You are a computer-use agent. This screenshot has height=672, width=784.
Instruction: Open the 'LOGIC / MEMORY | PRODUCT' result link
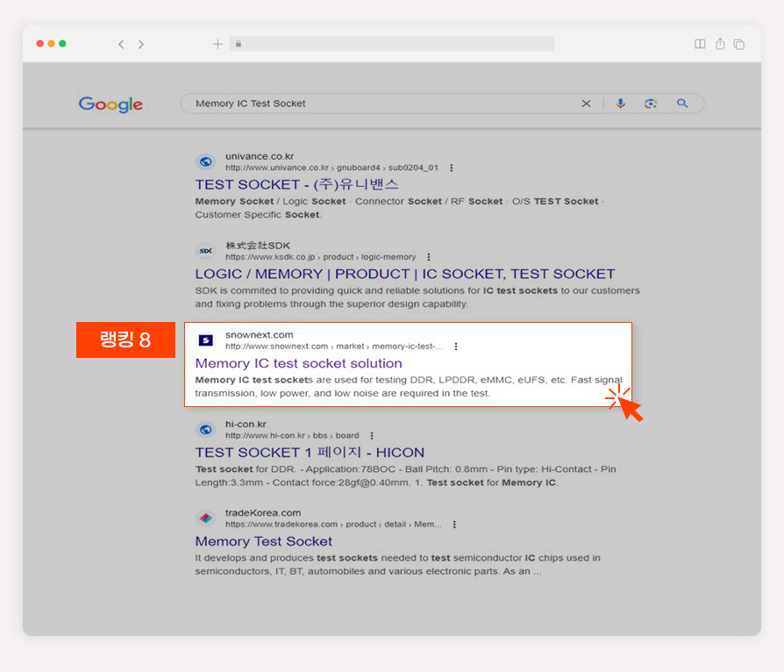pos(405,275)
